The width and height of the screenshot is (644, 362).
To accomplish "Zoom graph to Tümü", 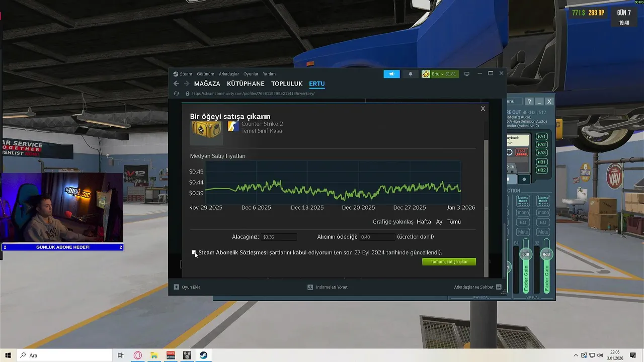I will click(454, 222).
